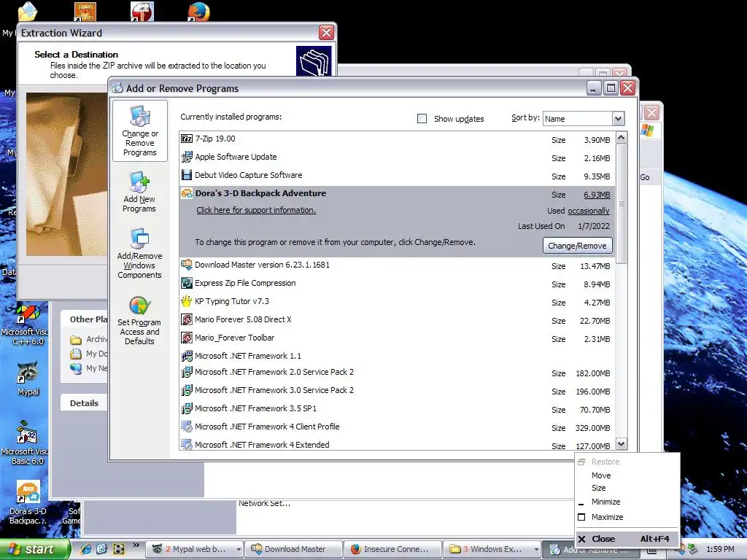Viewport: 747px width, 560px height.
Task: Click program list scrollbar down arrow
Action: 622,444
